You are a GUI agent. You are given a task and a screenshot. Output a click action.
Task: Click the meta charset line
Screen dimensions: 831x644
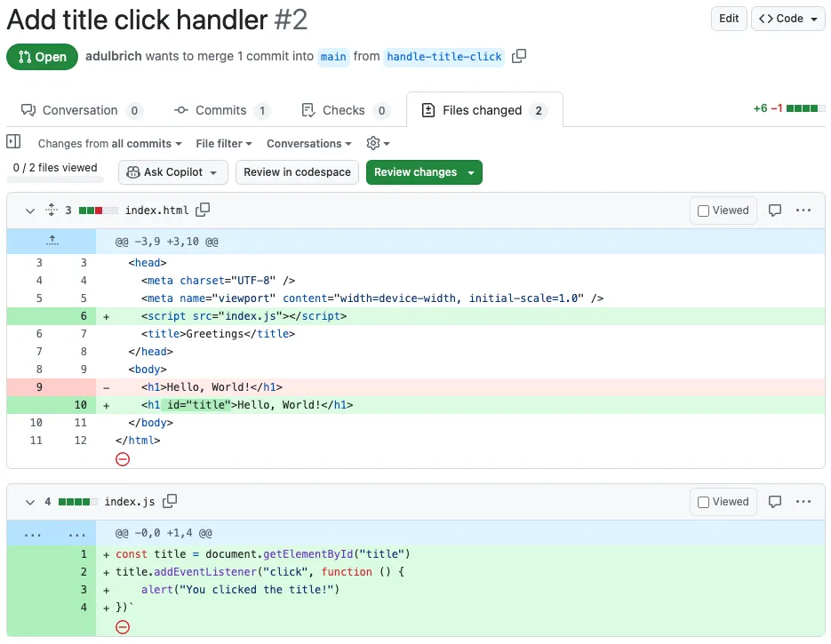(416, 281)
